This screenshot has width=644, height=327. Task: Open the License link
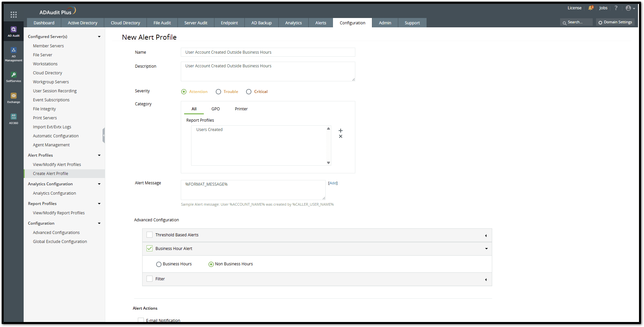point(574,8)
